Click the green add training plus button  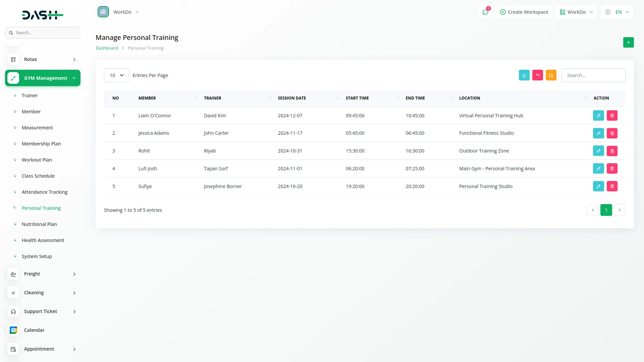628,42
